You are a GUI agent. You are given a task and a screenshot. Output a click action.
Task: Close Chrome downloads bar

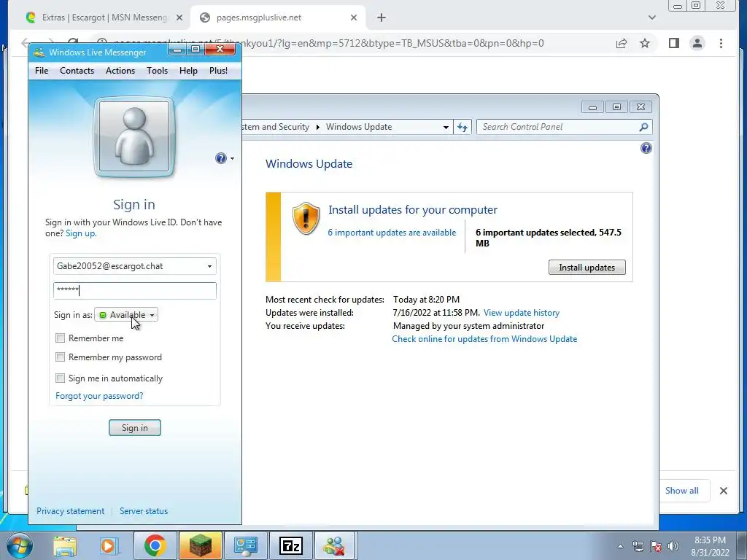[723, 491]
